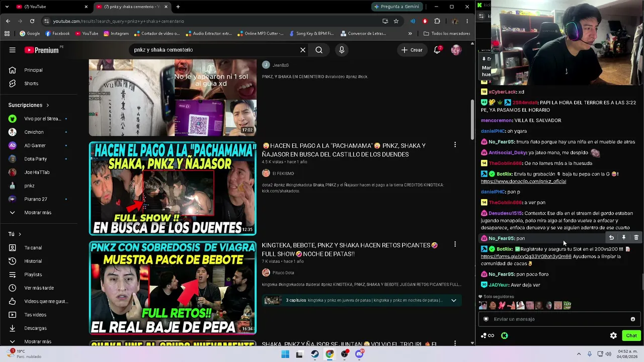Open emoji picker in chat input

click(633, 319)
